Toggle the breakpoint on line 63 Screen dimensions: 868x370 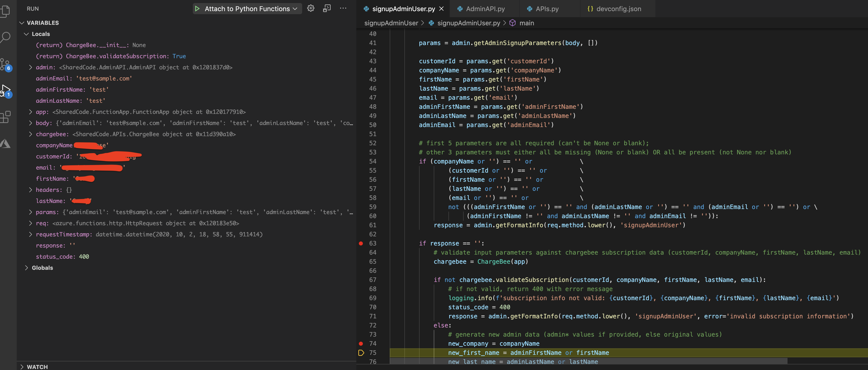point(361,243)
